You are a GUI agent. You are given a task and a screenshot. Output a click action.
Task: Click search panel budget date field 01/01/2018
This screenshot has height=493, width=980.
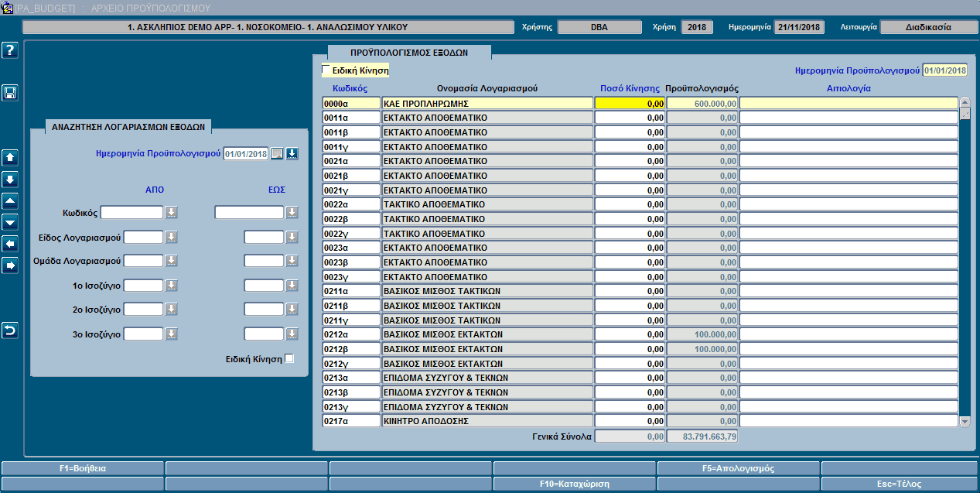pyautogui.click(x=246, y=153)
